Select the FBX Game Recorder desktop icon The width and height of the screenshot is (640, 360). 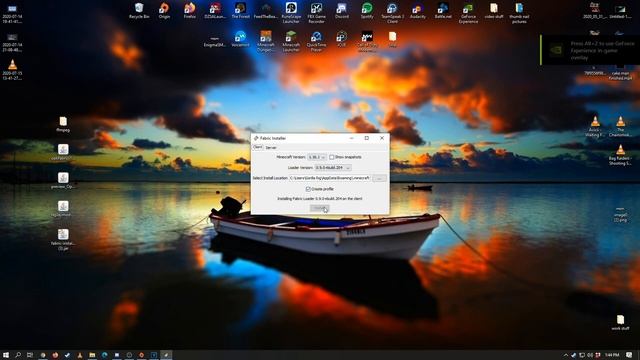click(x=316, y=13)
